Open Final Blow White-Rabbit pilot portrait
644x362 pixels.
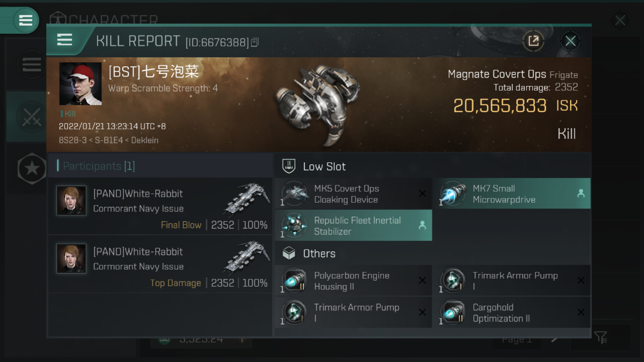[x=71, y=200]
